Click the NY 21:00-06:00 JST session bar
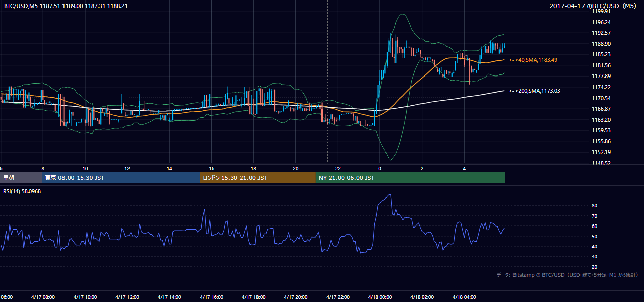The image size is (644, 302). 411,178
